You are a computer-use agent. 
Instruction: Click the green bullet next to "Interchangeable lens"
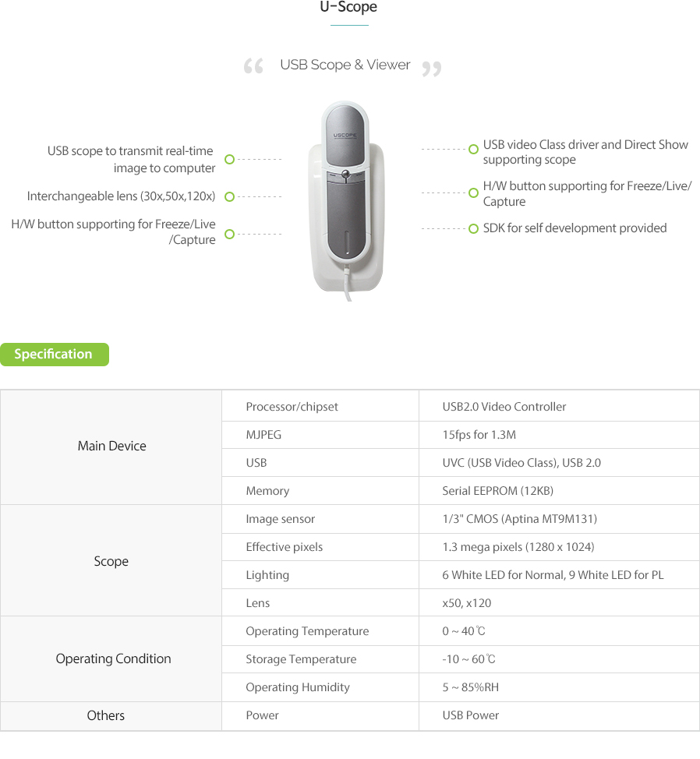coord(229,197)
